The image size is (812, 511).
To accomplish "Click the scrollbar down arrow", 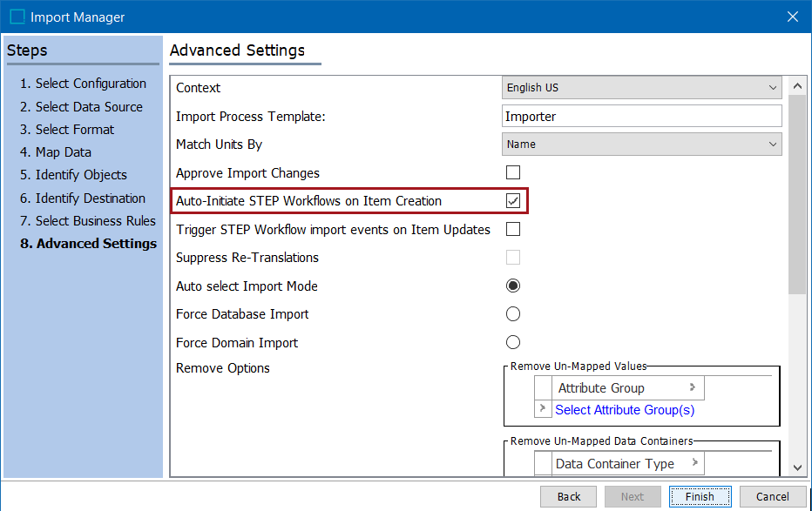I will tap(797, 467).
